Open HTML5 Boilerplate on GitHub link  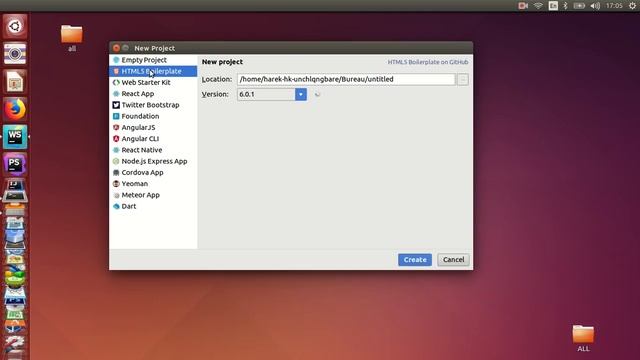[x=428, y=62]
